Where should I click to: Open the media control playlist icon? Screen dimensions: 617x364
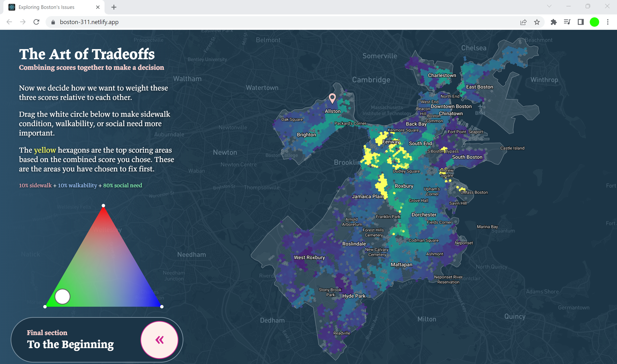[567, 22]
